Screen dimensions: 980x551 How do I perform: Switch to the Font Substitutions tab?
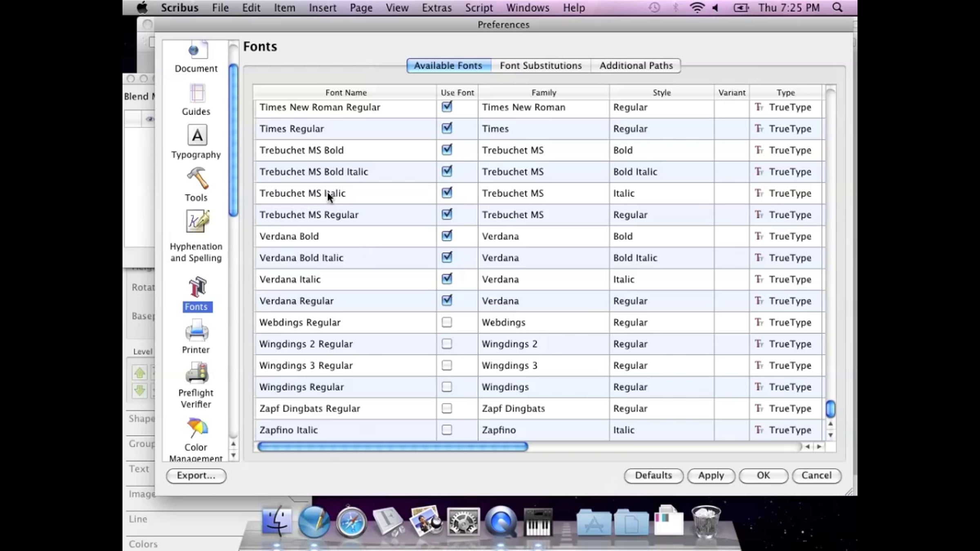click(541, 66)
